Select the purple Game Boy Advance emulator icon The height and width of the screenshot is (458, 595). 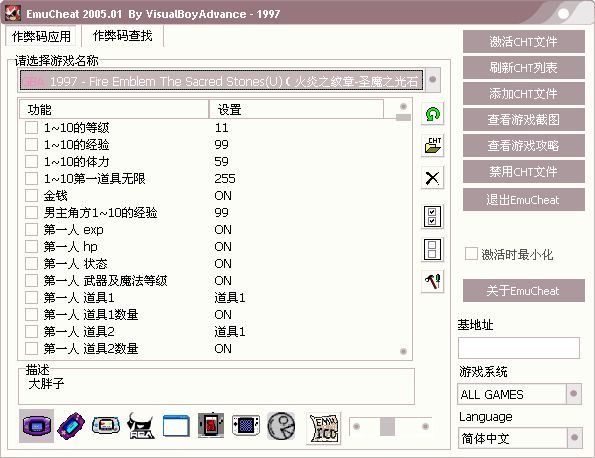pyautogui.click(x=36, y=426)
